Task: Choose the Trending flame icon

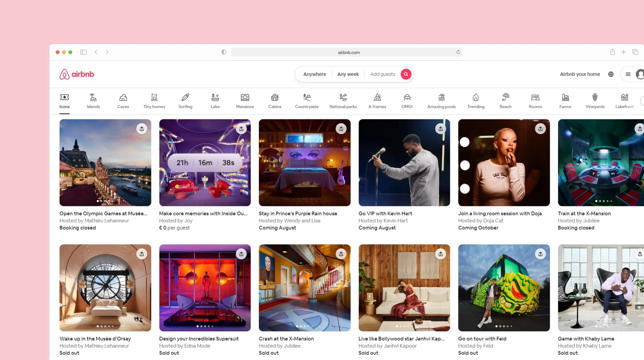Action: click(x=476, y=97)
